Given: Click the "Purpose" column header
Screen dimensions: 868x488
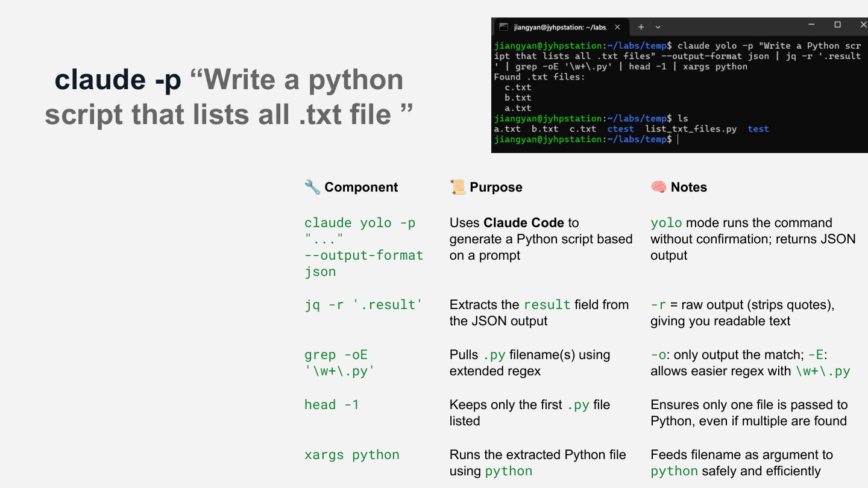Looking at the screenshot, I should coord(496,187).
